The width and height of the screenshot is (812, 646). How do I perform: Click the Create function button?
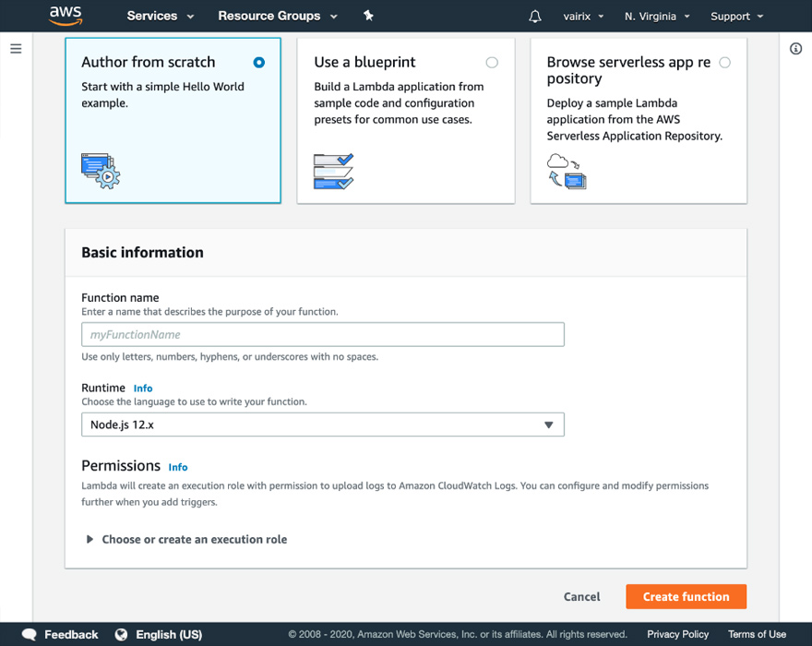(x=687, y=597)
